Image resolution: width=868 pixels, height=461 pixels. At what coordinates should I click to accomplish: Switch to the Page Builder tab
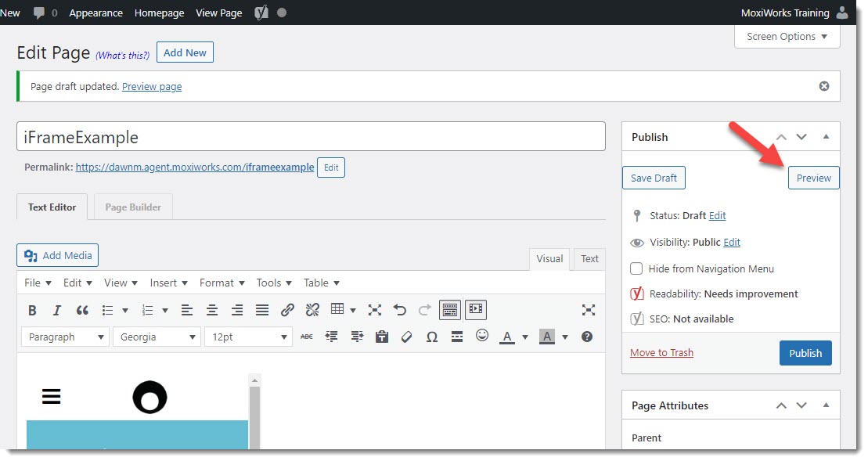tap(133, 207)
